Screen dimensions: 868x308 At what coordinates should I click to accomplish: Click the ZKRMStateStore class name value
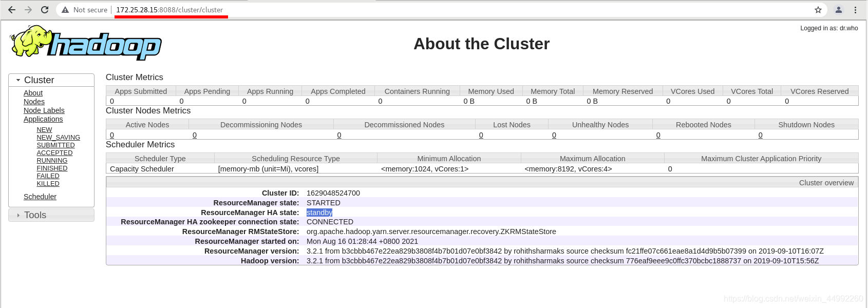431,232
